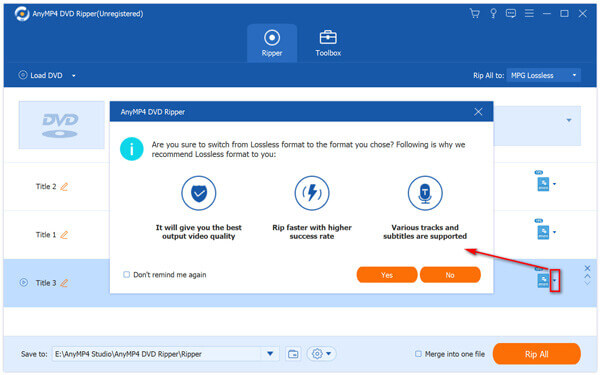Click the info icon in dialog
600x375 pixels.
tap(132, 149)
